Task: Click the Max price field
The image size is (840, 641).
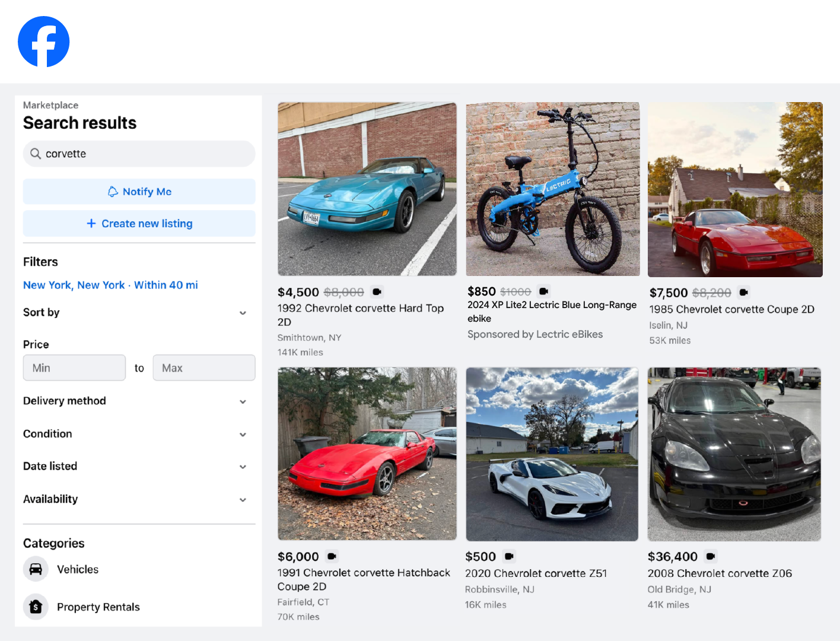Action: 204,368
